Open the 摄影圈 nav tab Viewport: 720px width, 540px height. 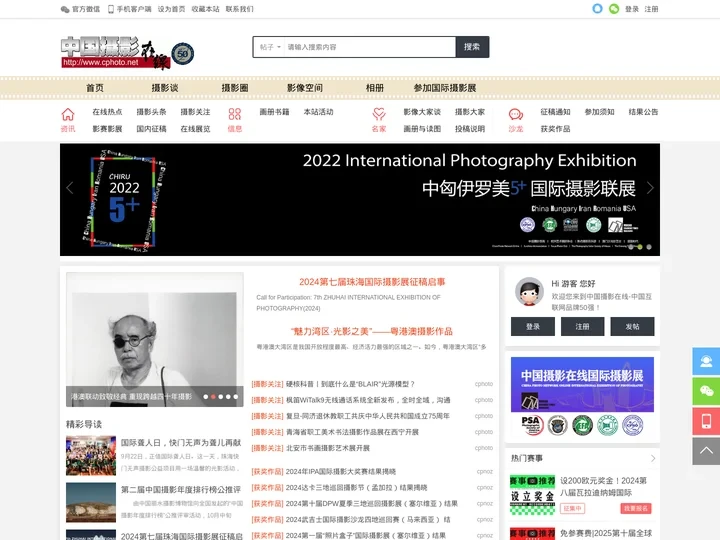click(x=235, y=88)
